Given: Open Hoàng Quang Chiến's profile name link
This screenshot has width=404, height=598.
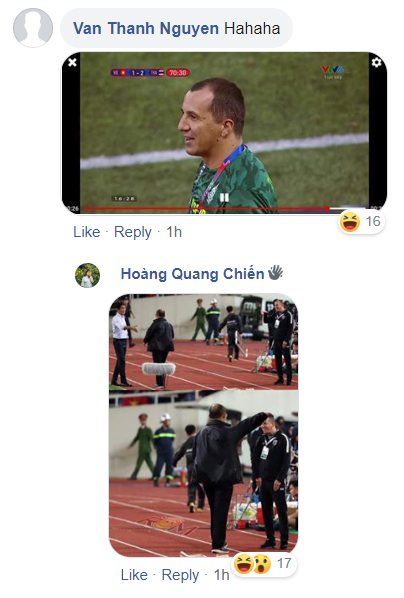Looking at the screenshot, I should click(x=192, y=274).
